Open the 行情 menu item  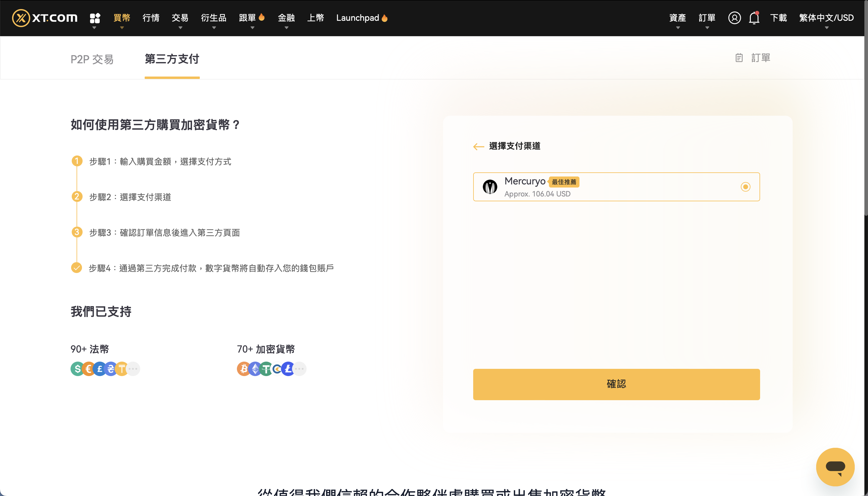click(x=151, y=18)
